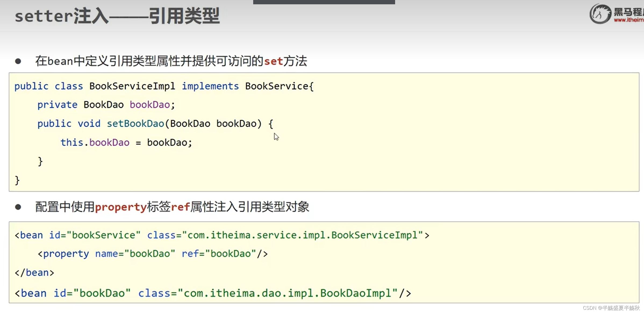
Task: Click the CSDN watermark at bottom right
Action: coord(611,308)
